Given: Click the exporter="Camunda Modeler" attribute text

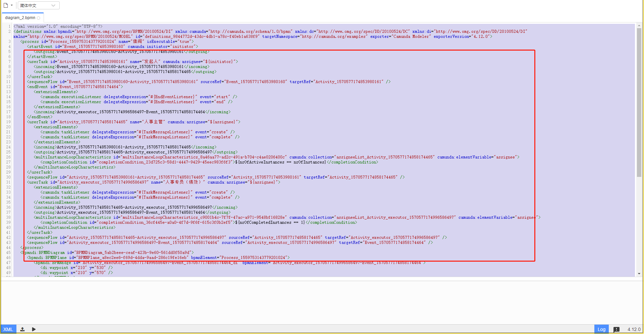Looking at the screenshot, I should [x=400, y=37].
